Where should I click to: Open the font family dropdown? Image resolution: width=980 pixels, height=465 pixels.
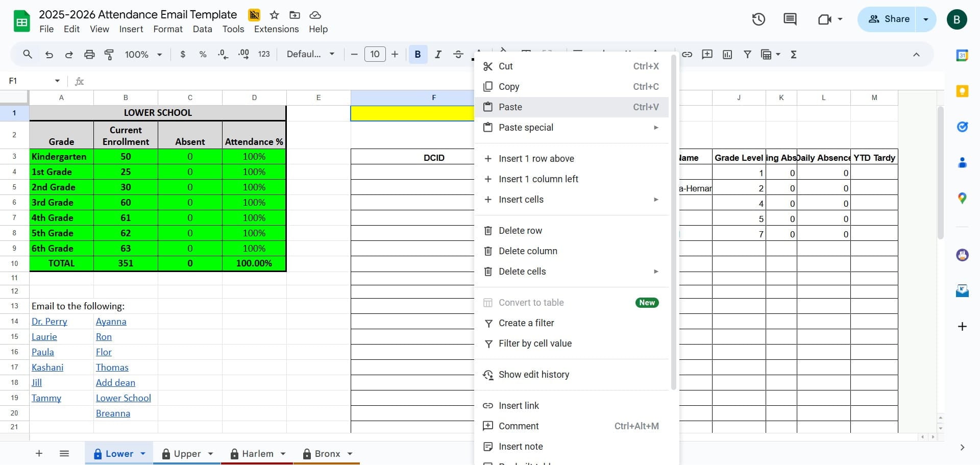pos(310,55)
